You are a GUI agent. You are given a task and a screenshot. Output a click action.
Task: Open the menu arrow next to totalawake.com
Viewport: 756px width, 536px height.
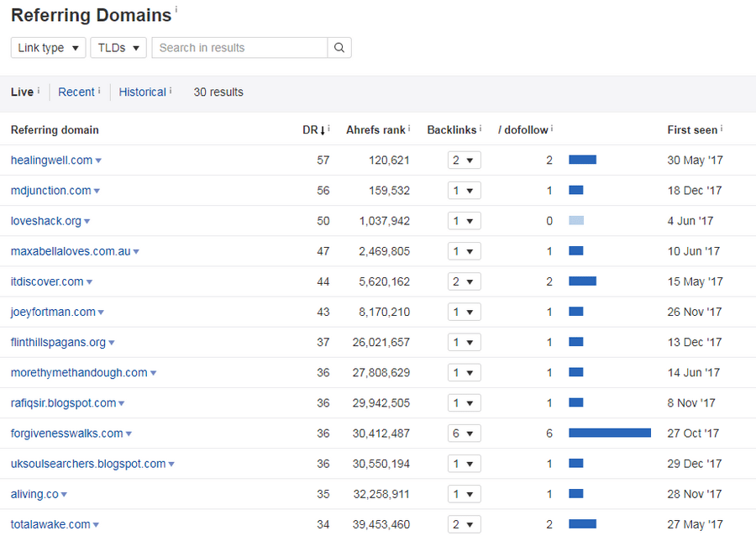pos(97,525)
